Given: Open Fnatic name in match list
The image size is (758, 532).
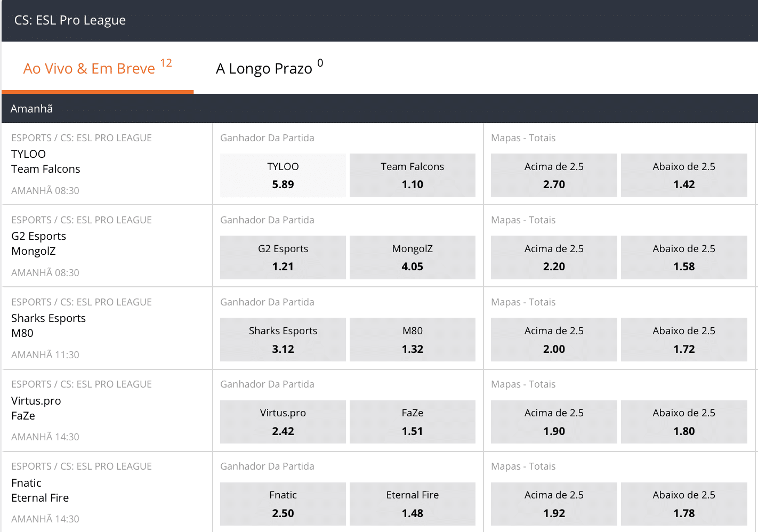Looking at the screenshot, I should (x=27, y=483).
